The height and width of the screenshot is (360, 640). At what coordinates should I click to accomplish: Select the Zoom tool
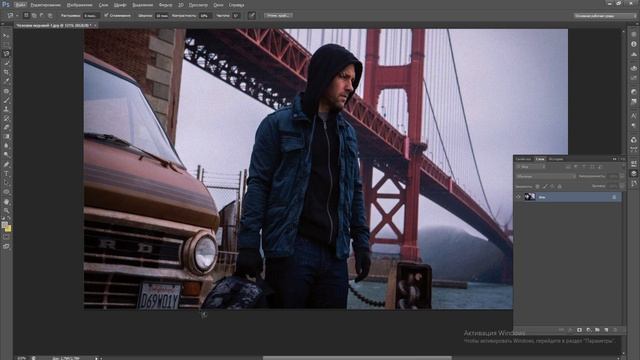6,211
